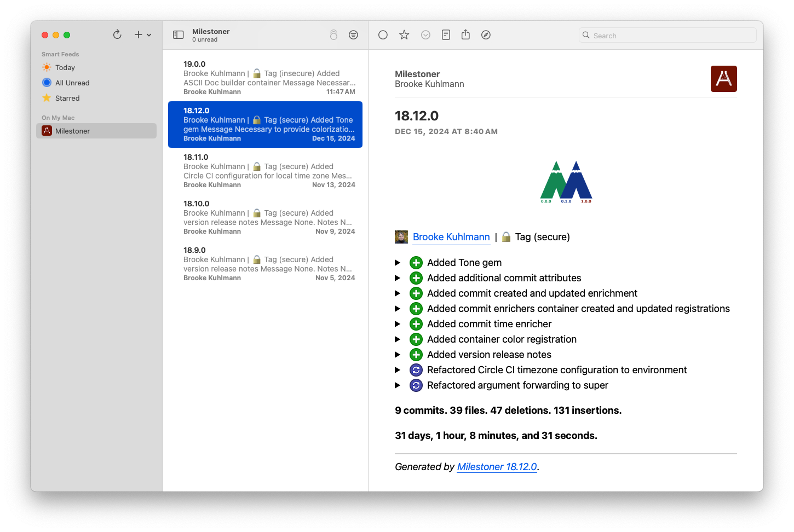Focus the Search field

coord(668,35)
